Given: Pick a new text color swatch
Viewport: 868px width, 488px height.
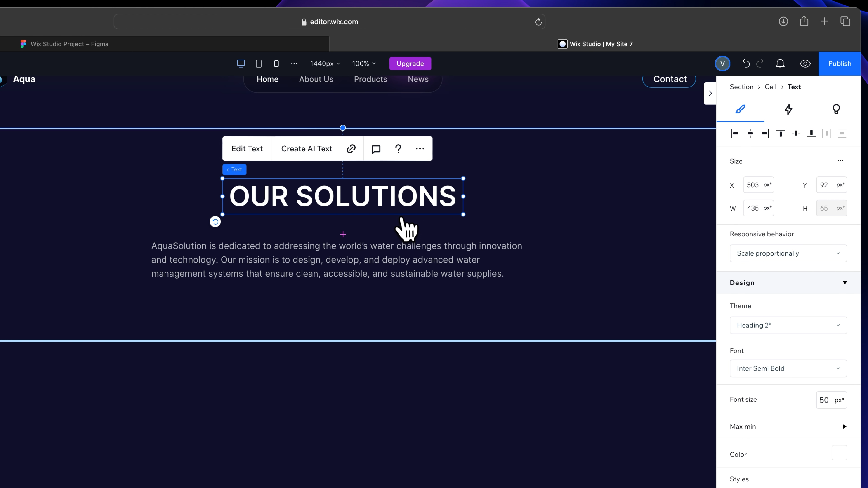Looking at the screenshot, I should tap(841, 453).
